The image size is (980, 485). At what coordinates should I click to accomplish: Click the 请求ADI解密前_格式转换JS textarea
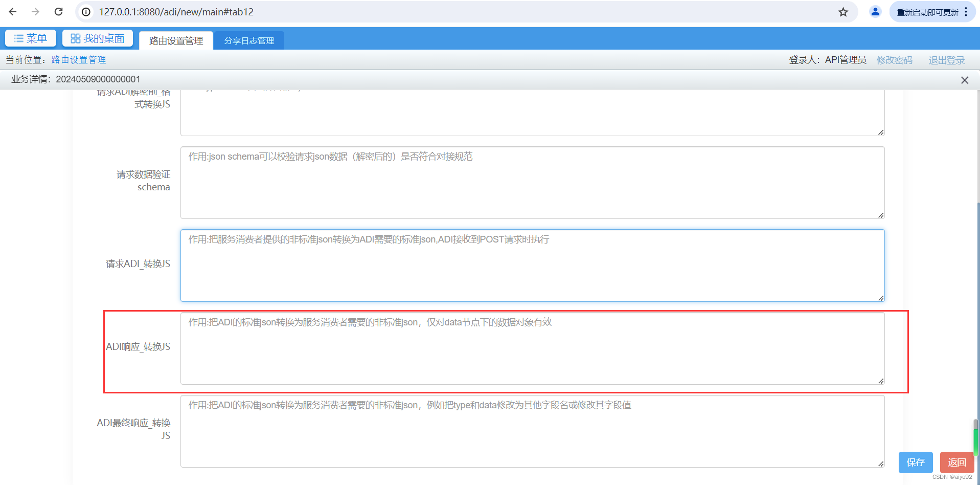tap(532, 113)
